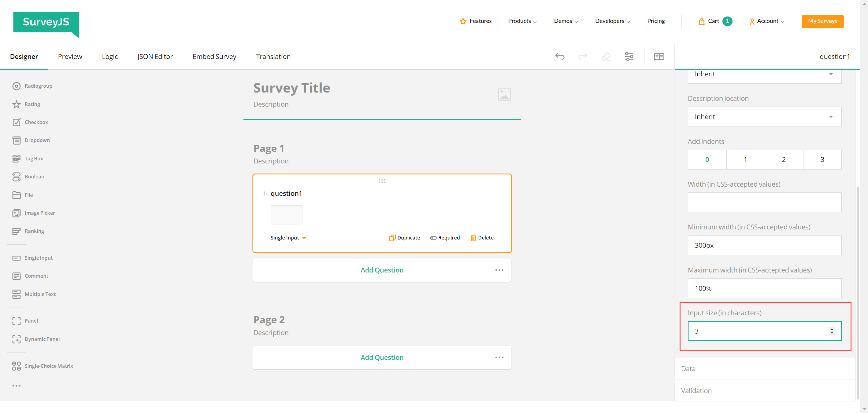
Task: Select indent level 2 under Add indents
Action: (x=784, y=159)
